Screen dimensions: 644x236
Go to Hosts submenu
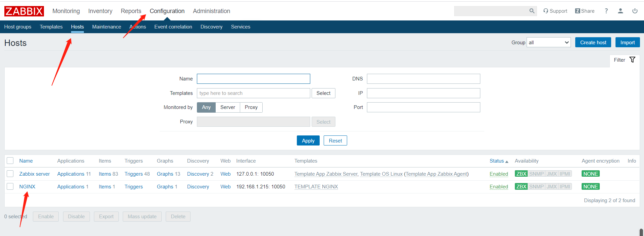(x=77, y=27)
